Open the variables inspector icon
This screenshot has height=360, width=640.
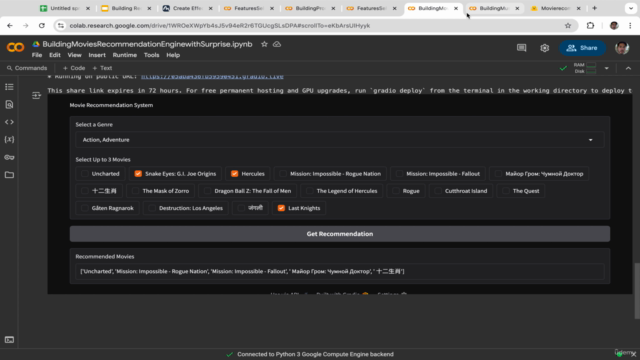click(9, 140)
